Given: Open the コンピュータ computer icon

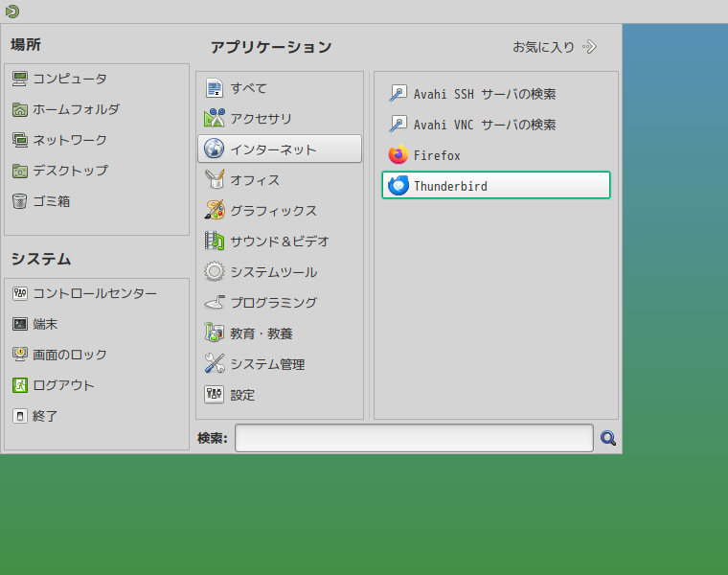Looking at the screenshot, I should pyautogui.click(x=19, y=79).
